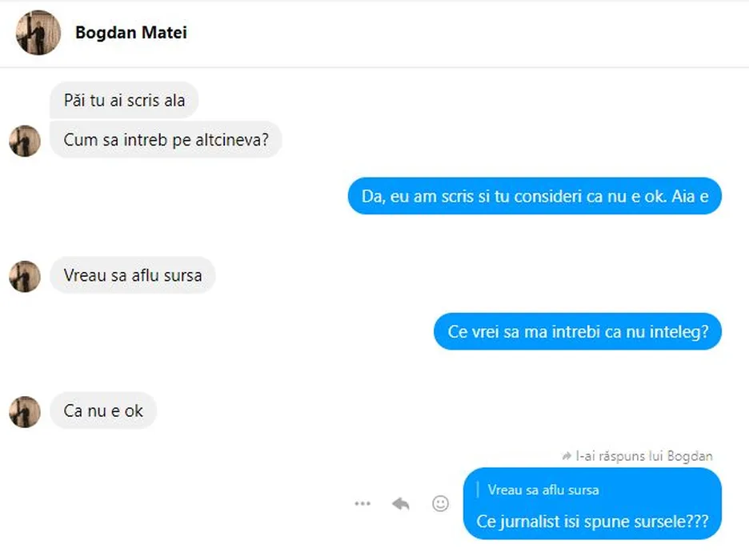This screenshot has width=749, height=560.
Task: Click avatar beside gray "Vreau sa aflu sursa"
Action: [x=25, y=276]
